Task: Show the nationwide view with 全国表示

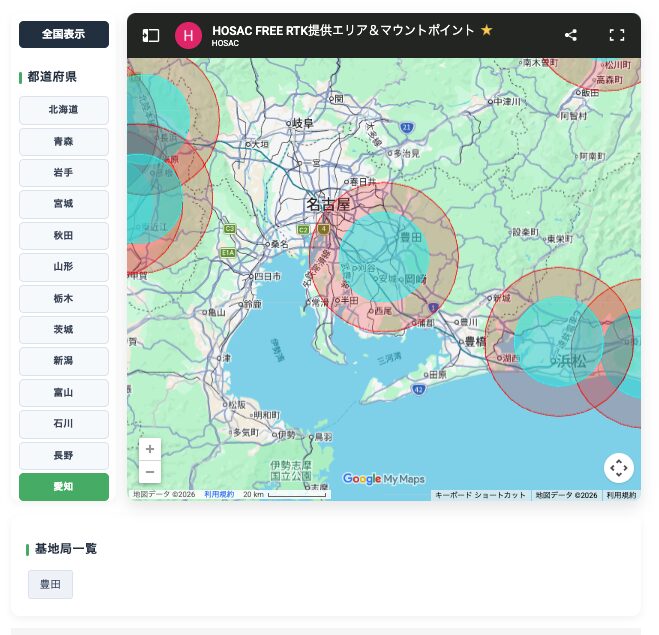Action: pos(64,34)
